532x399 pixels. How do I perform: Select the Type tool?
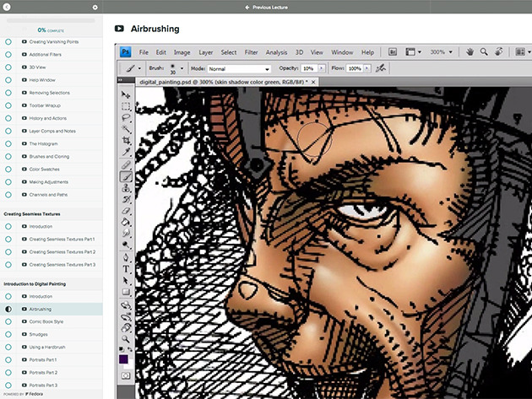(126, 269)
